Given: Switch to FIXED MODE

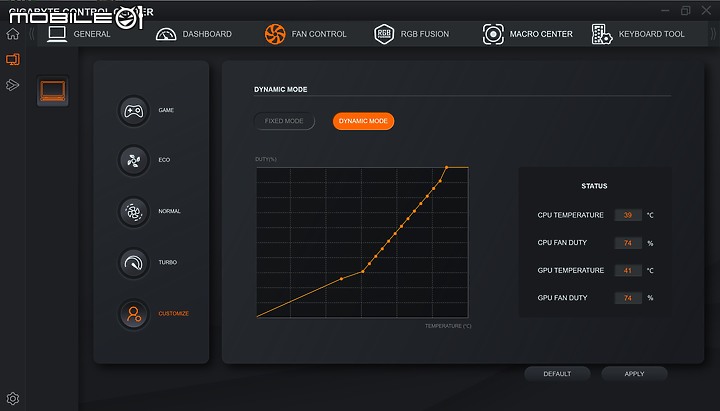Looking at the screenshot, I should pyautogui.click(x=284, y=121).
